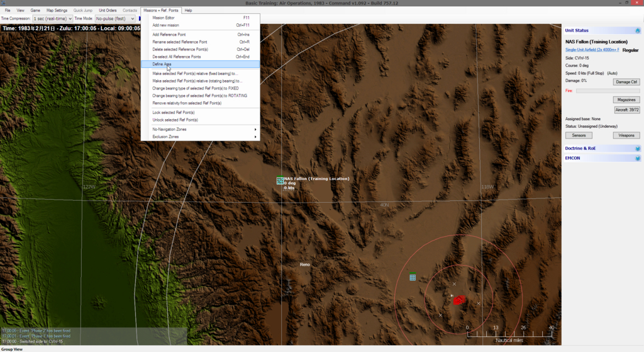The image size is (644, 352).
Task: Collapse the Unit Status panel chevron
Action: (x=638, y=30)
